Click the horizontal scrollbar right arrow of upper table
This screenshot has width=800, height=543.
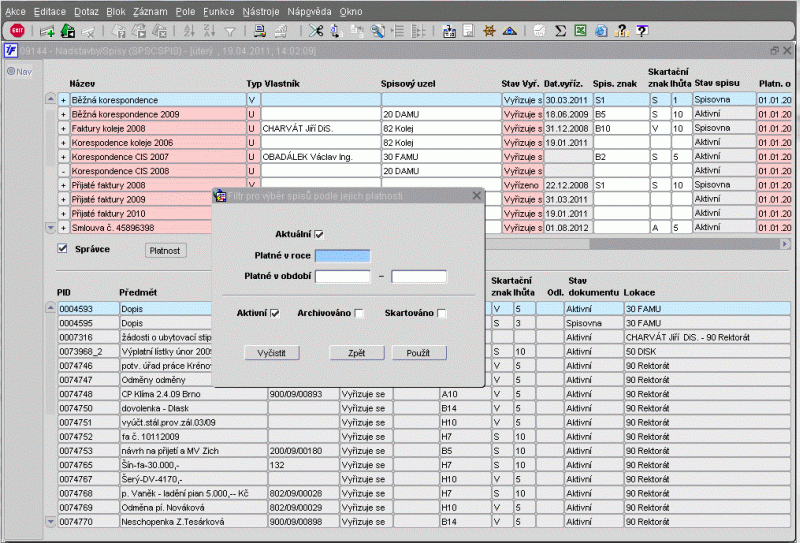click(x=786, y=244)
